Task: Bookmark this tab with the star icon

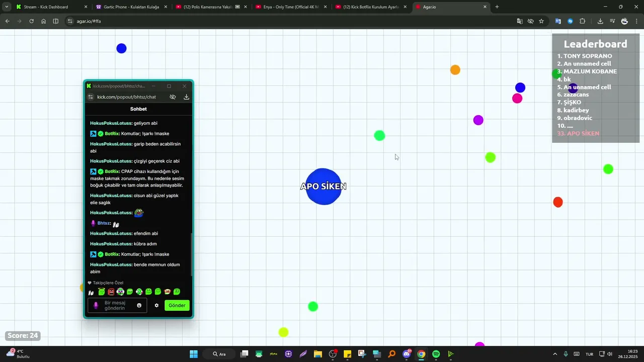Action: 541,21
